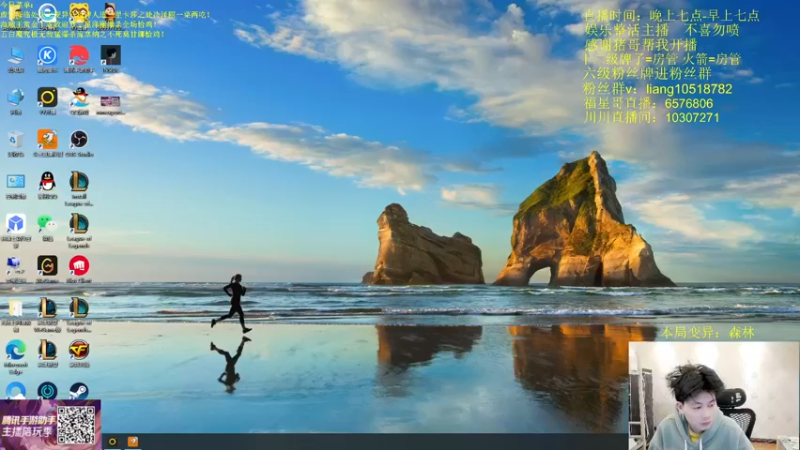The image size is (800, 450).
Task: Launch OBS Studio shortcut
Action: point(79,139)
